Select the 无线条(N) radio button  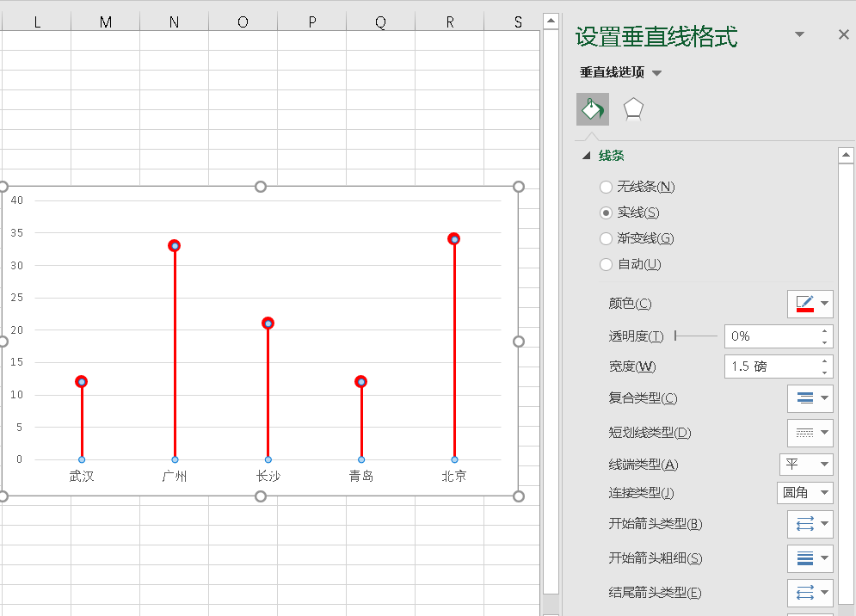point(606,188)
